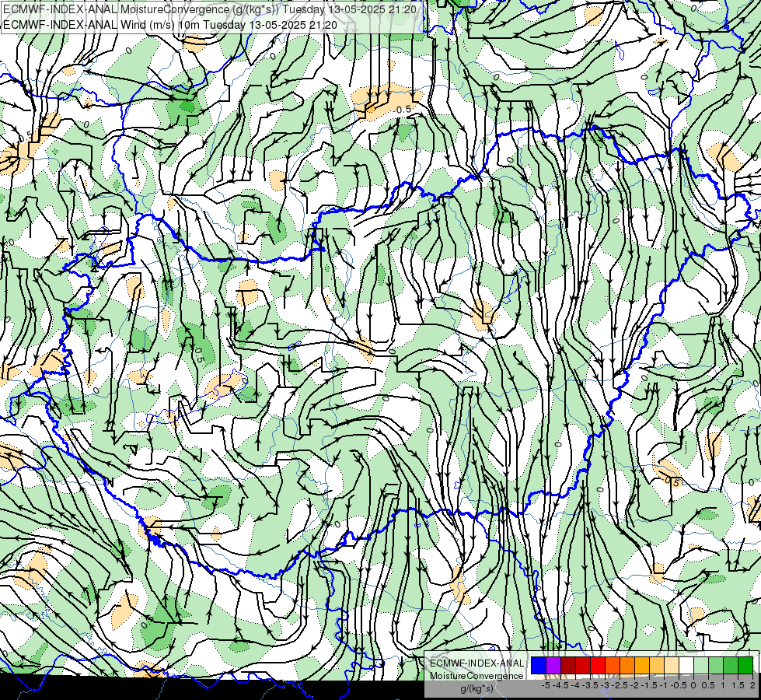This screenshot has width=761, height=700.
Task: Select legend swatch between -1.5 and -1
Action: coord(657,666)
